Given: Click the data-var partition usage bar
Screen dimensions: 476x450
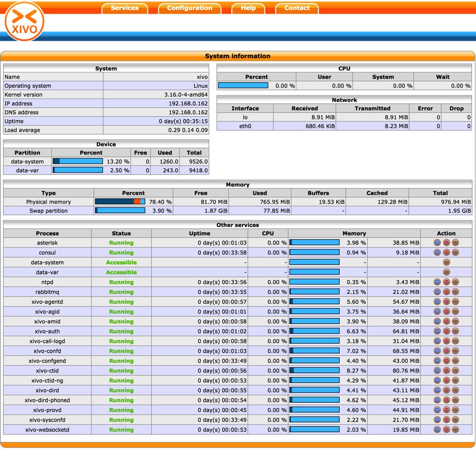Looking at the screenshot, I should pos(78,170).
